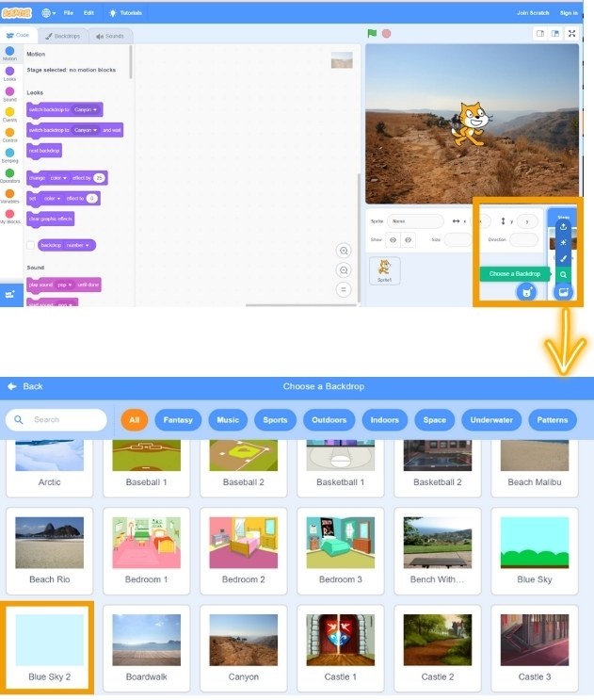Toggle the backdrop number checkbox
Viewport: 594px width, 700px height.
[30, 245]
